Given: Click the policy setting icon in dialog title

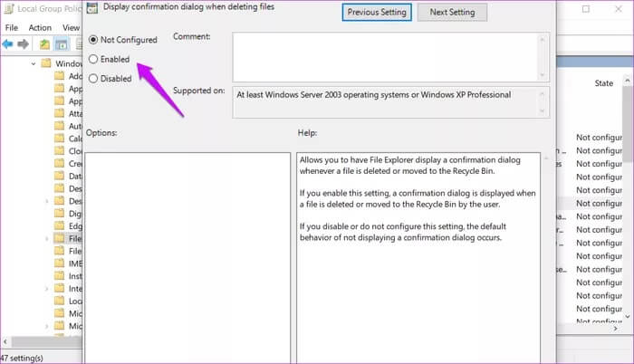Looking at the screenshot, I should (92, 7).
